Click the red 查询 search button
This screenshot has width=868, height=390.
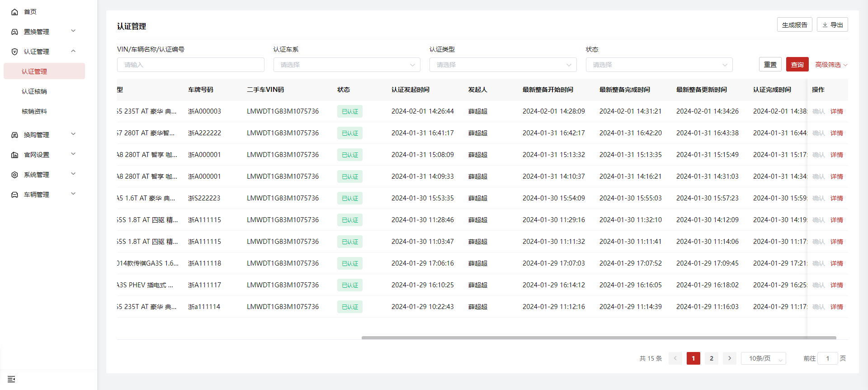(x=797, y=65)
